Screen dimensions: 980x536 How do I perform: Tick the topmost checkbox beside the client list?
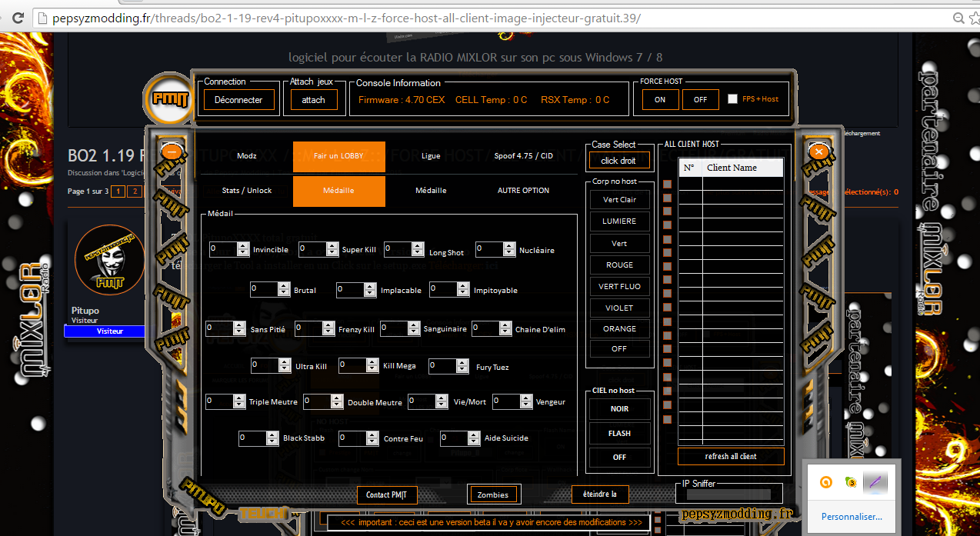pyautogui.click(x=667, y=185)
